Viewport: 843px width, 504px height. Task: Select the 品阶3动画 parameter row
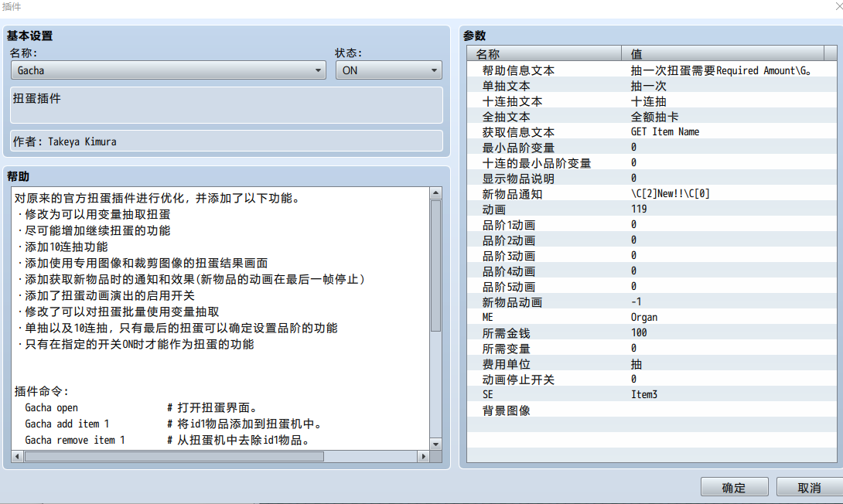click(x=652, y=256)
